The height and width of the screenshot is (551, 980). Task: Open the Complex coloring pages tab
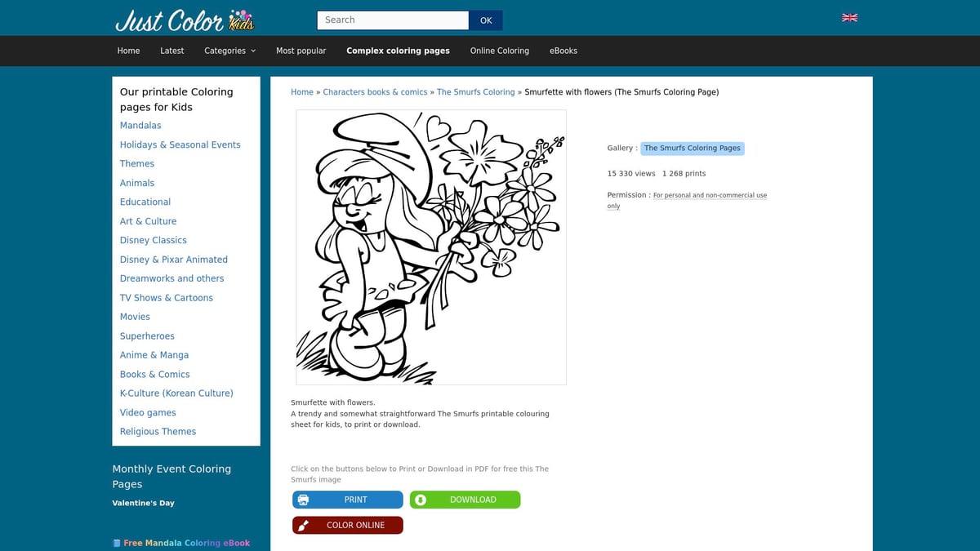398,51
